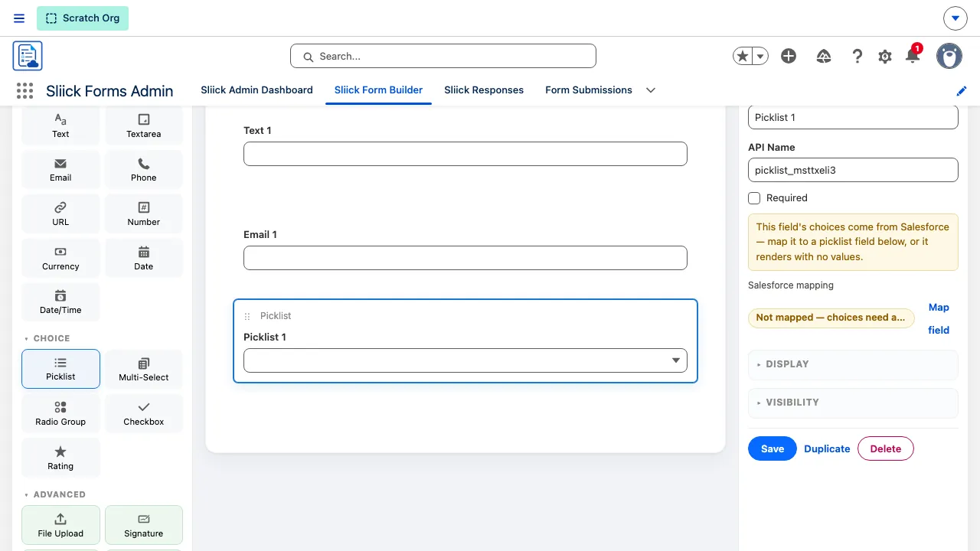Click the Scratch Org badge
Screen dimensions: 980x551
click(x=83, y=18)
